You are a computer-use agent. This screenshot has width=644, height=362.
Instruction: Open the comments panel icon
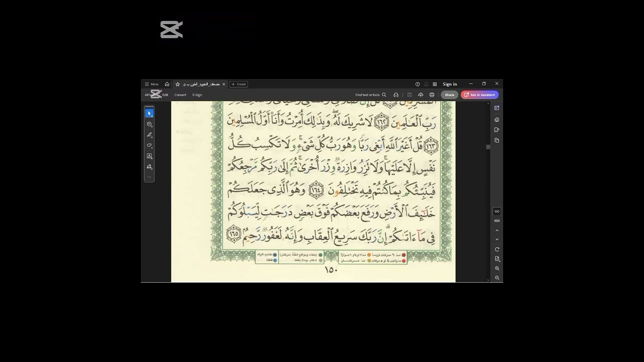coord(497,120)
